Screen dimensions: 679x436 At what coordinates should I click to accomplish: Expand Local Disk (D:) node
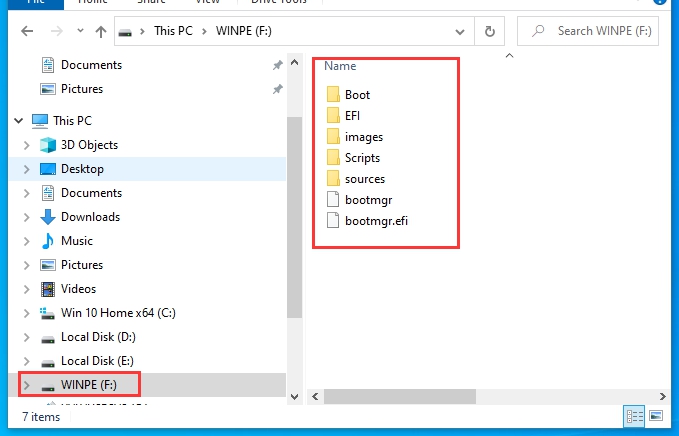point(26,337)
